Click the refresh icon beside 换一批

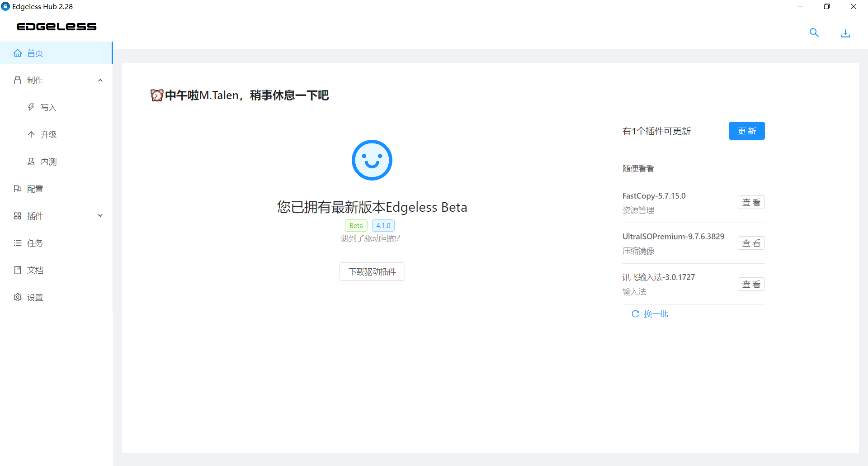coord(635,314)
